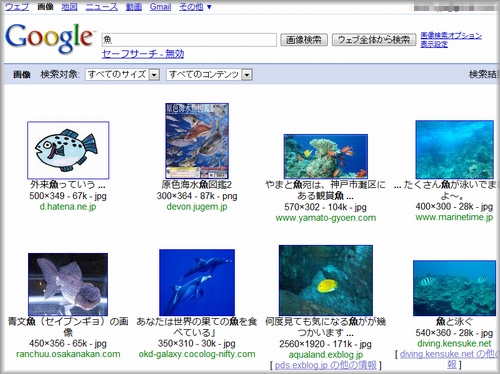The height and width of the screenshot is (374, 500).
Task: Open pds.exblog.jp の他の情報 link
Action: click(x=325, y=365)
